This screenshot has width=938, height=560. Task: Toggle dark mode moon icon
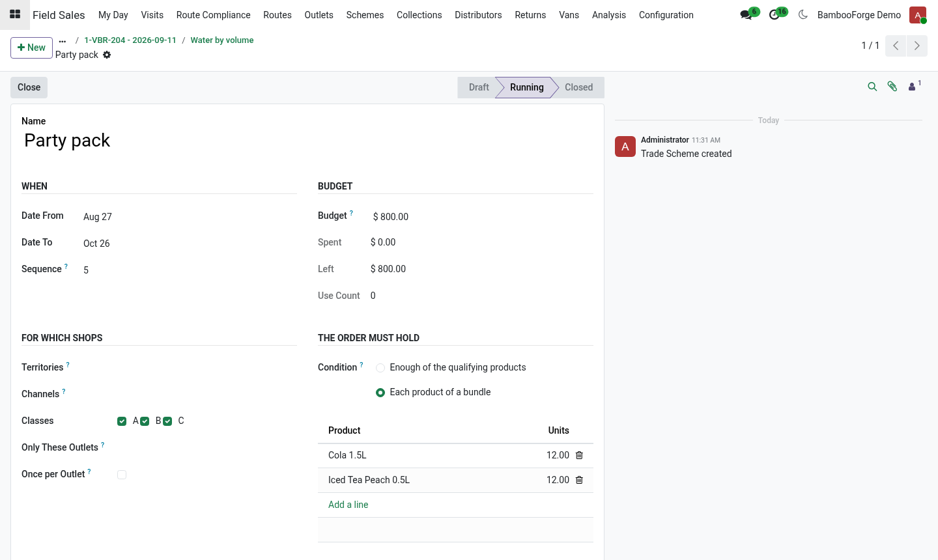(x=803, y=14)
